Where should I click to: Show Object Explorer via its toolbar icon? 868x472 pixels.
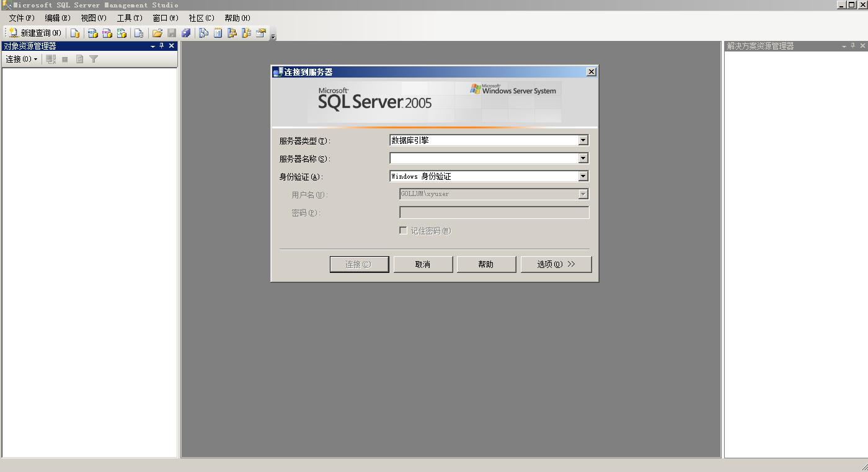click(x=232, y=33)
